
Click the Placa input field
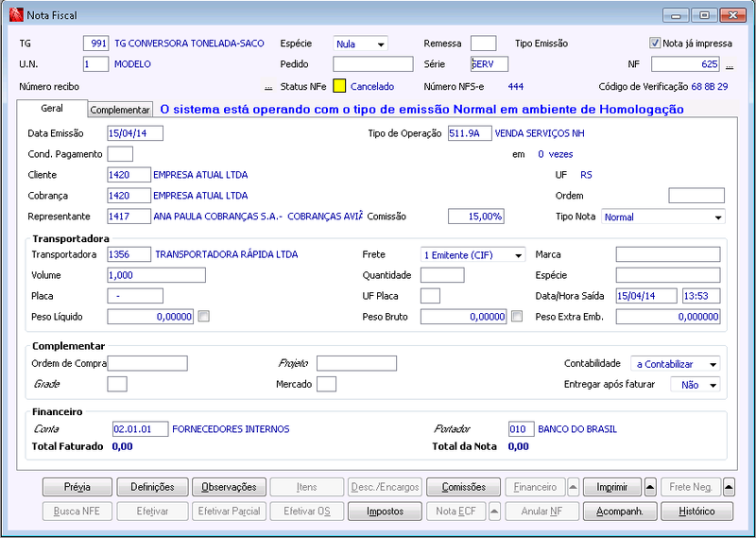(x=135, y=296)
